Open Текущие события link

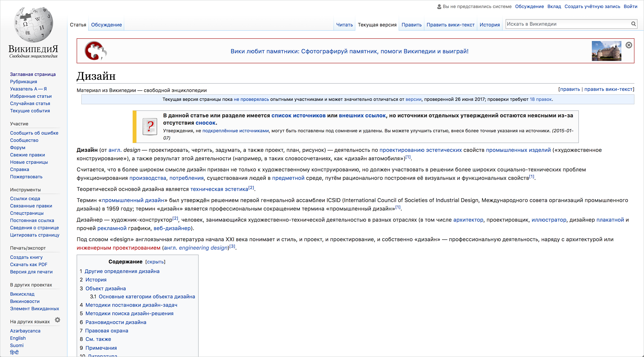tap(30, 110)
